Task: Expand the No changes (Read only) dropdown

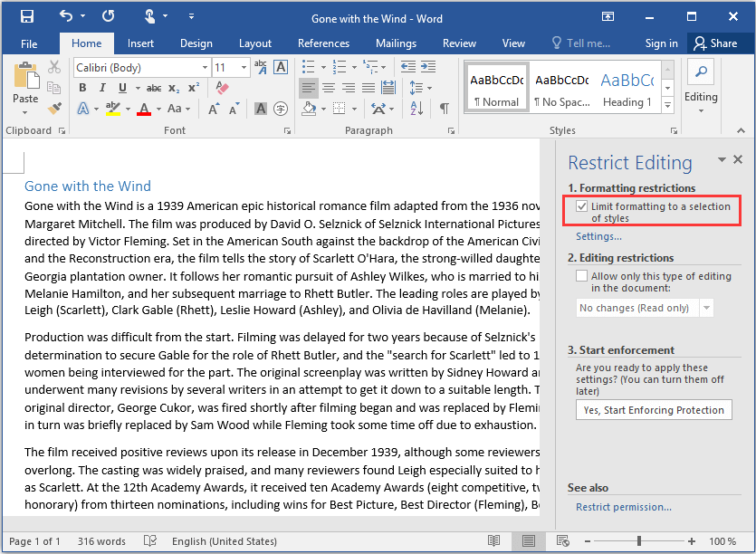Action: [706, 308]
